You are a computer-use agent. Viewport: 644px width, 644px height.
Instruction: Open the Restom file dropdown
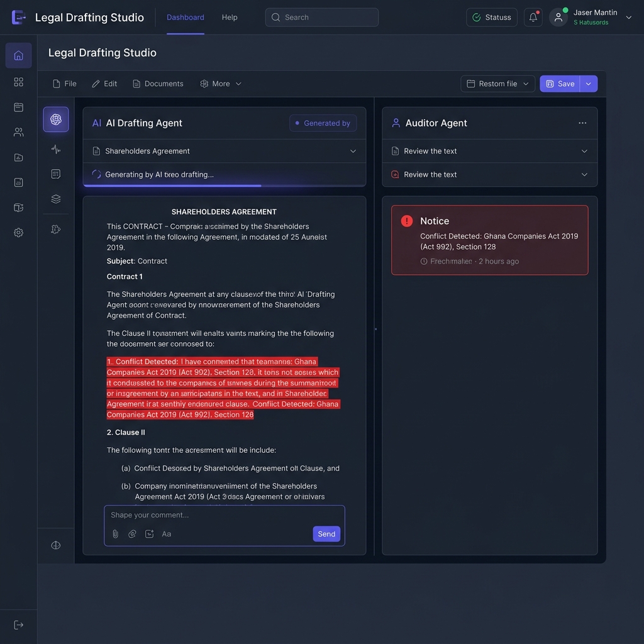tap(497, 84)
